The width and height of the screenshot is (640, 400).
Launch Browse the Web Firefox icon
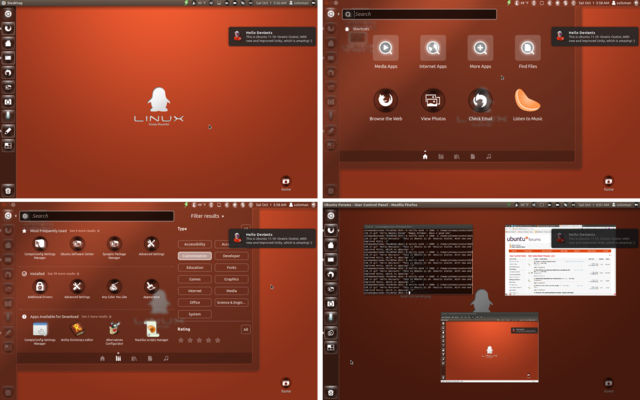click(x=386, y=100)
